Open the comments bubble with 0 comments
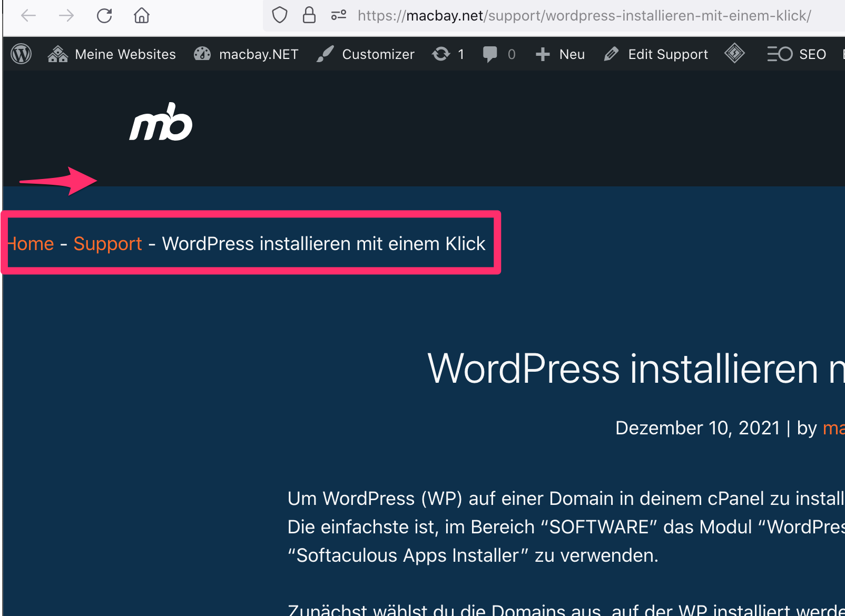The image size is (845, 616). (x=499, y=54)
